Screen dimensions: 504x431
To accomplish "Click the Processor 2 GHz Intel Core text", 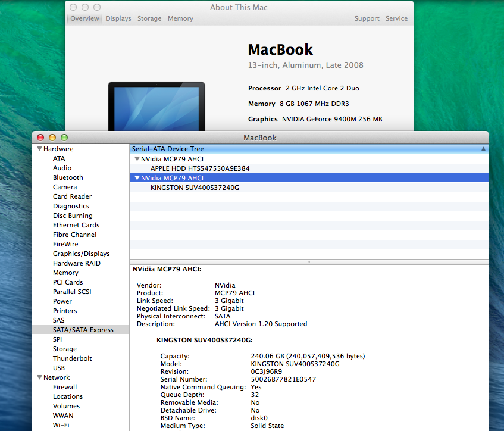I will coord(303,88).
